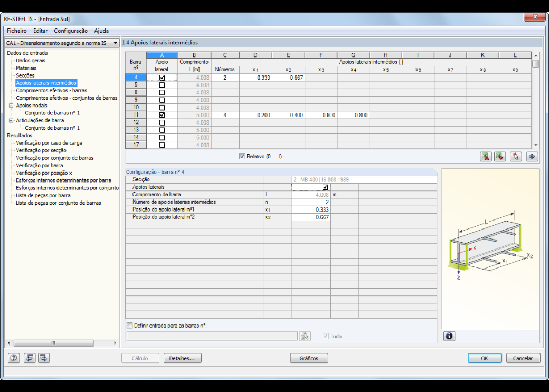Collapse the Articulações de barra tree node
This screenshot has height=392, width=549.
coord(11,120)
